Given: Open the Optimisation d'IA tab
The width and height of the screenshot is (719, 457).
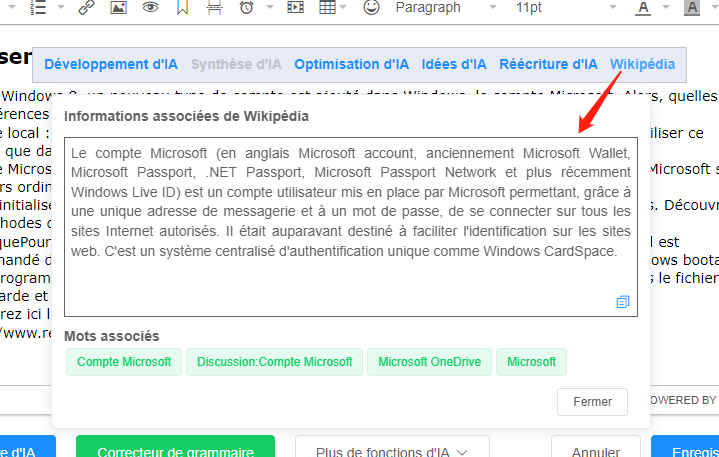Looking at the screenshot, I should tap(352, 64).
